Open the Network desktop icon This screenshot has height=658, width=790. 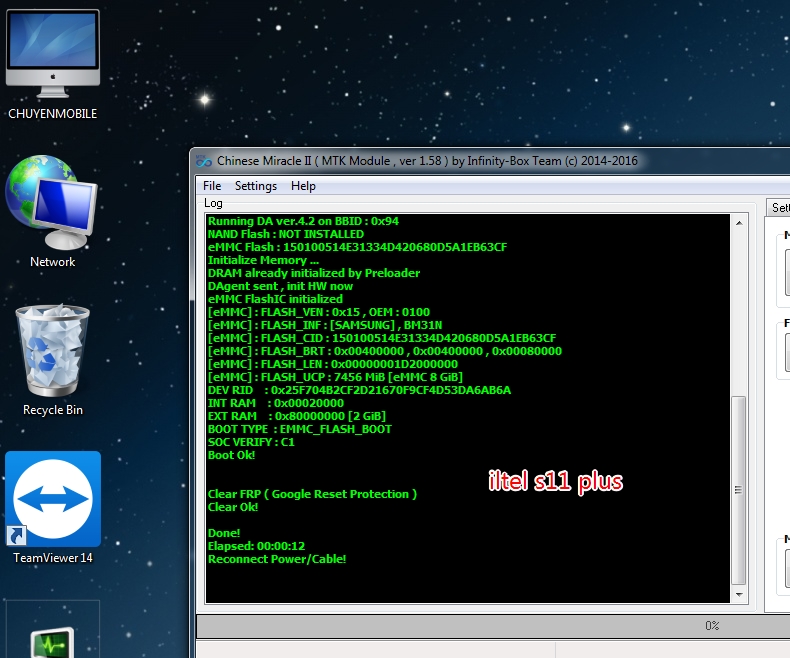point(52,212)
